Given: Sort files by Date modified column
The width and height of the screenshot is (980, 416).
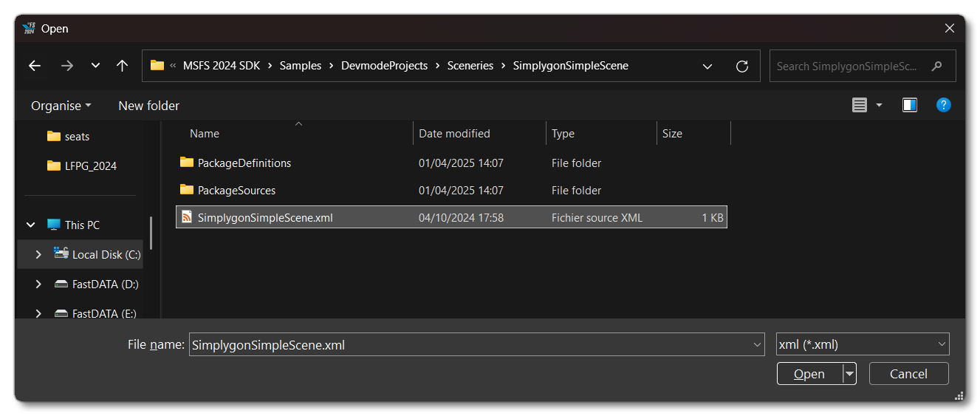Looking at the screenshot, I should [x=454, y=134].
